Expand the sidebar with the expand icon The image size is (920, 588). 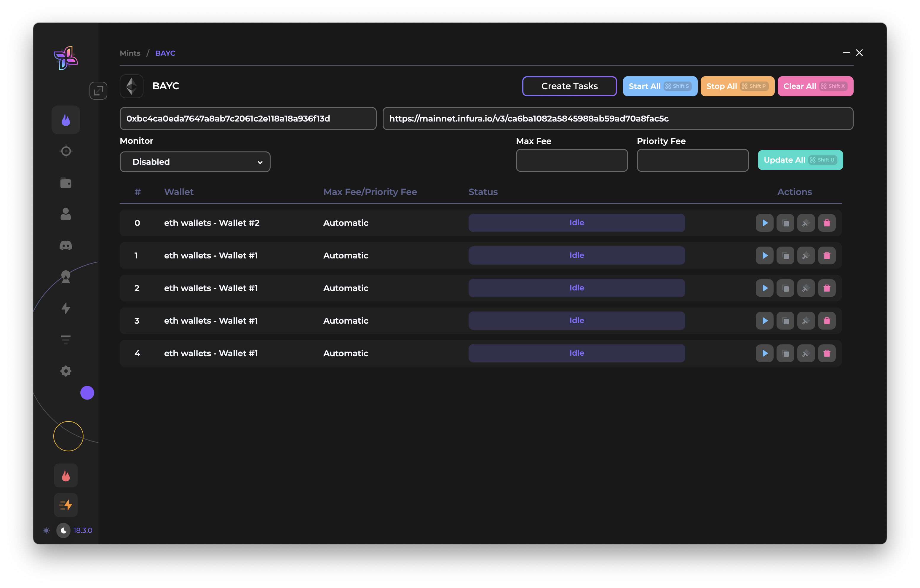point(98,91)
